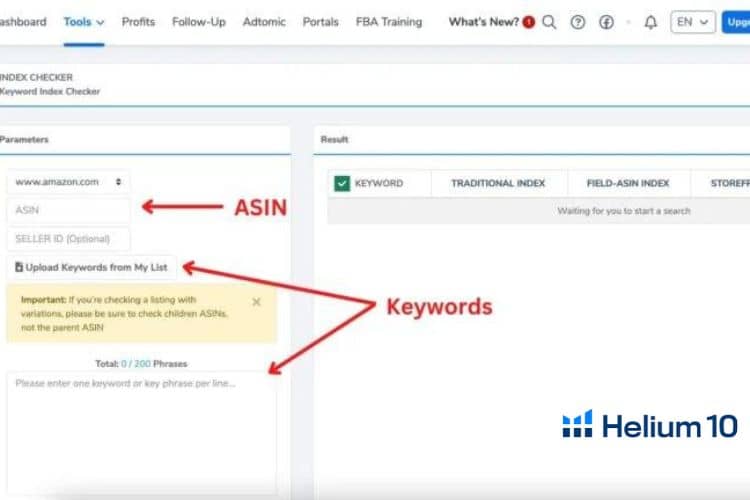Expand the Tools menu

pos(84,22)
